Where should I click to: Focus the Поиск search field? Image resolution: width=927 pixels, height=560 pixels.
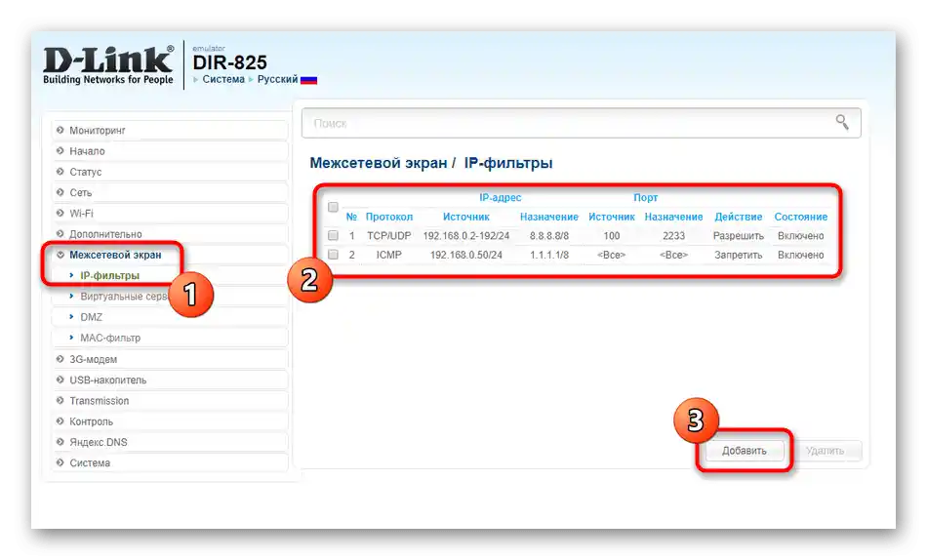point(581,123)
